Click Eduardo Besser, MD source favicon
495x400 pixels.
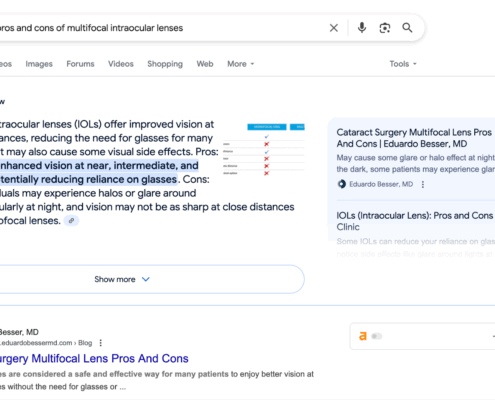pos(342,184)
